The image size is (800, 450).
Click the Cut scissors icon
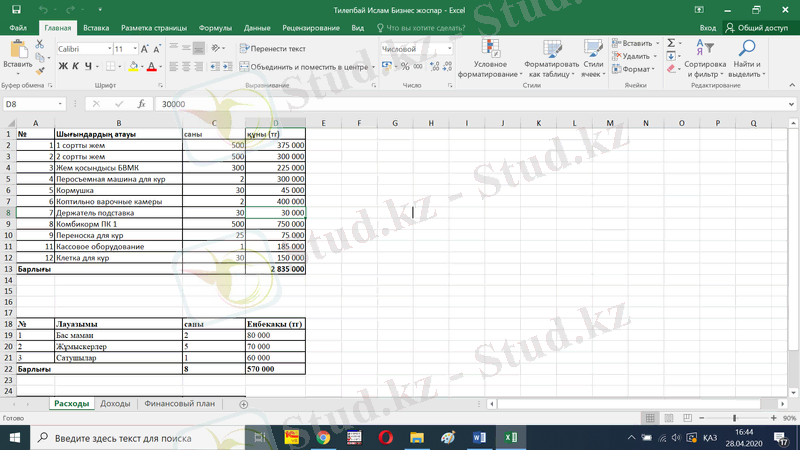pos(40,44)
